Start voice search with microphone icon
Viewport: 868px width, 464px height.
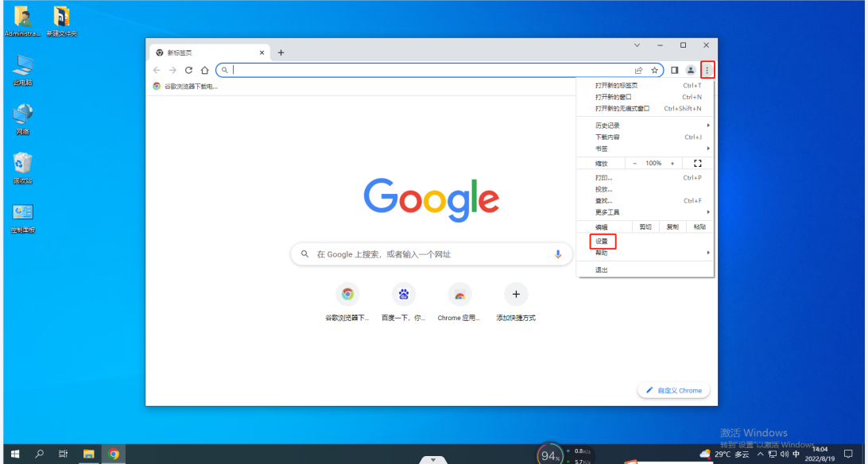pos(557,254)
